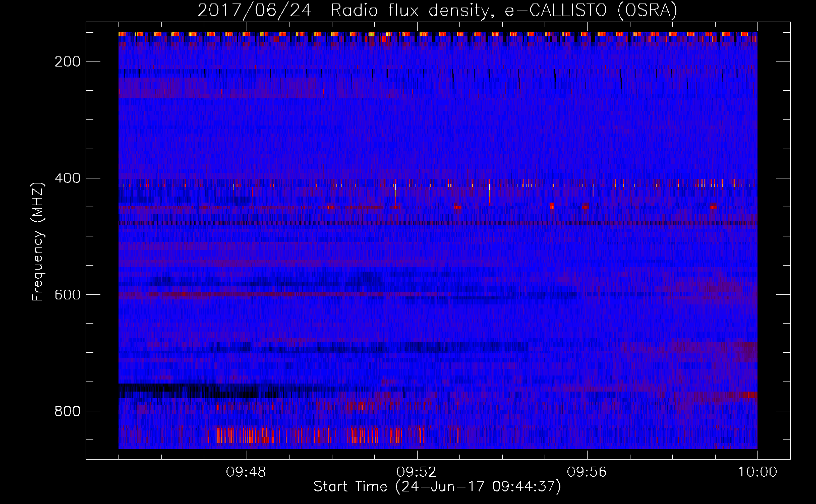Viewport: 816px width, 504px height.
Task: Click the 'Start Time (24-Jun-17 09:44:37)' label
Action: [437, 487]
